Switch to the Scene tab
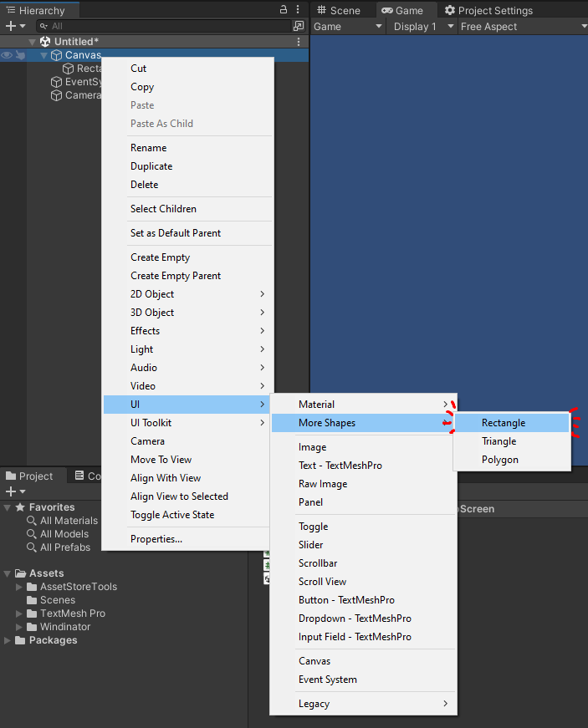 click(339, 10)
